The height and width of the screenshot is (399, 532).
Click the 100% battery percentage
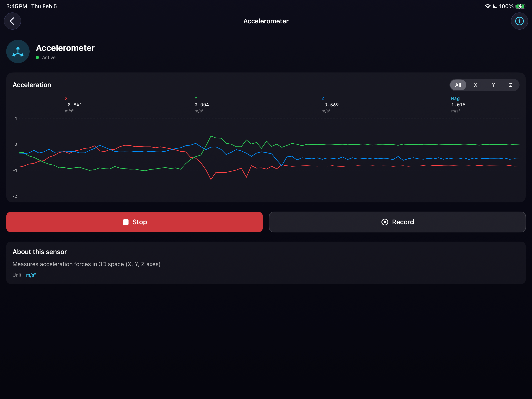(x=506, y=6)
